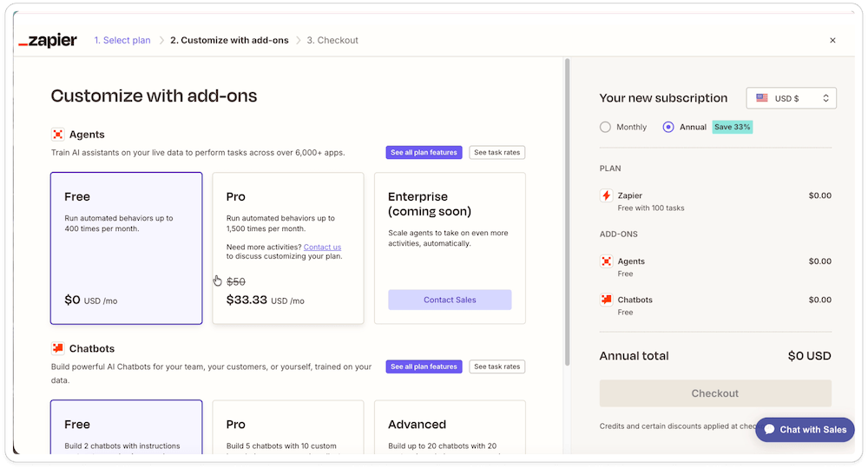Image resolution: width=868 pixels, height=469 pixels.
Task: Click the Save 33% badge
Action: pos(733,127)
